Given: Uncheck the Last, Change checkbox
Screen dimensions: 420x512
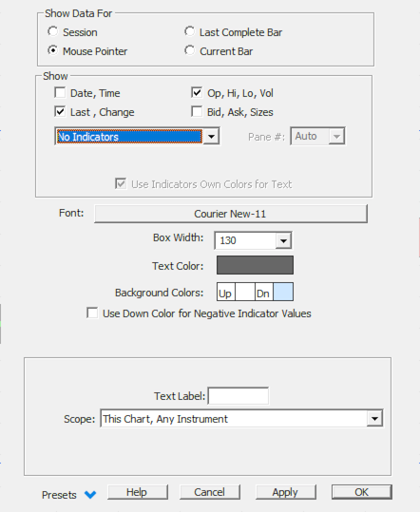Looking at the screenshot, I should point(60,111).
